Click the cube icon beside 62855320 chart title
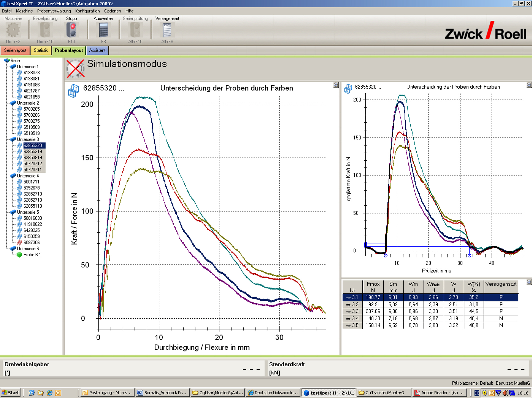Image resolution: width=532 pixels, height=398 pixels. click(73, 90)
